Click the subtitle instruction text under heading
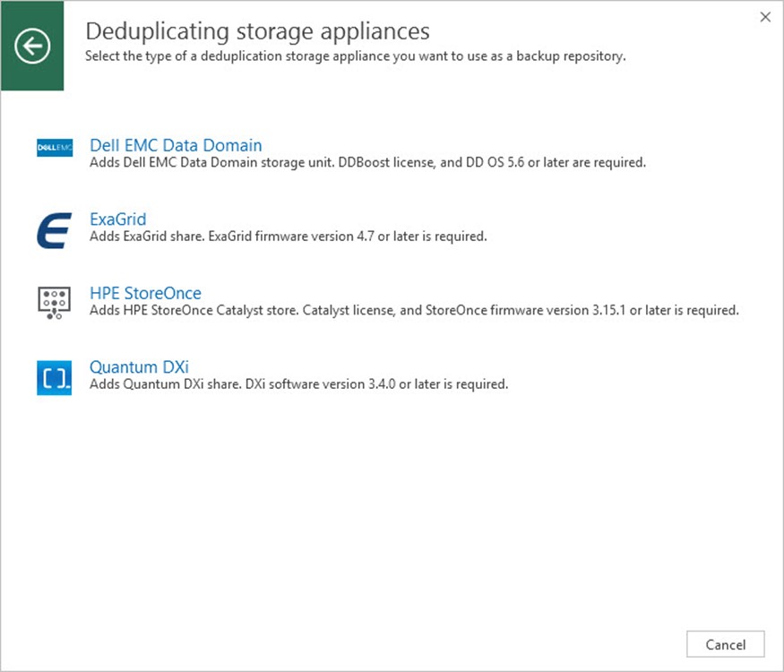784x672 pixels. (355, 56)
